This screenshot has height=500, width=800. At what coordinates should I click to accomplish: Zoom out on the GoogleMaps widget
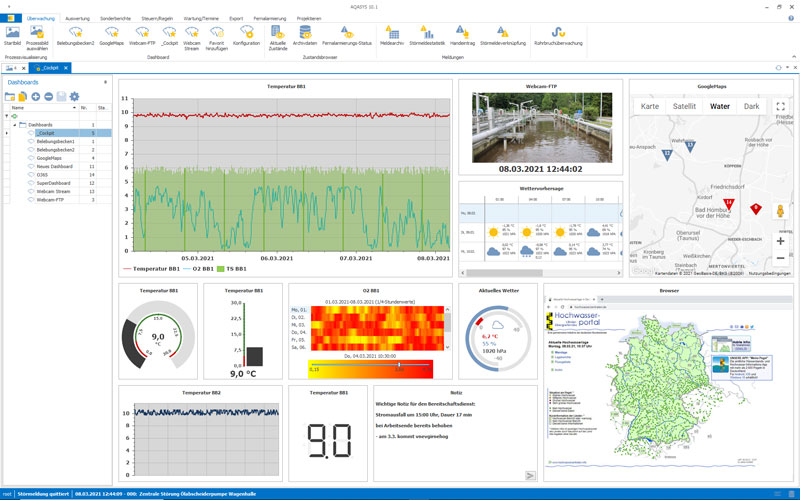pos(780,259)
